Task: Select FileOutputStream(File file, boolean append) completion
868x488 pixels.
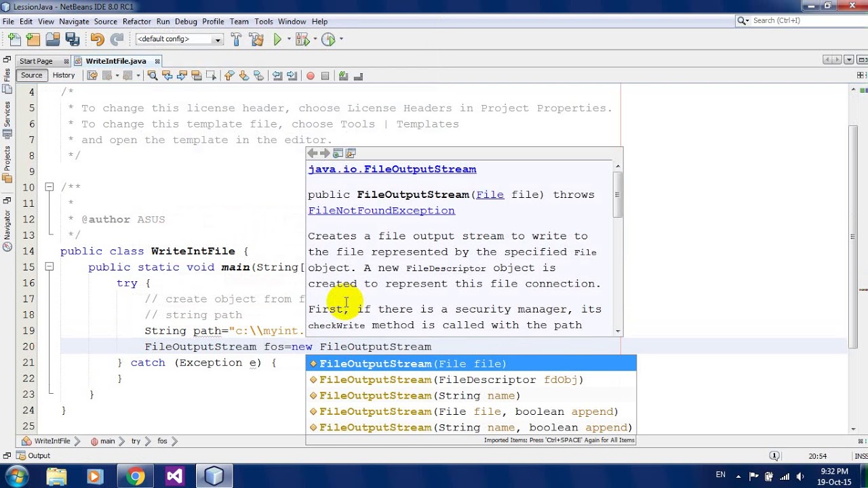Action: tap(471, 411)
